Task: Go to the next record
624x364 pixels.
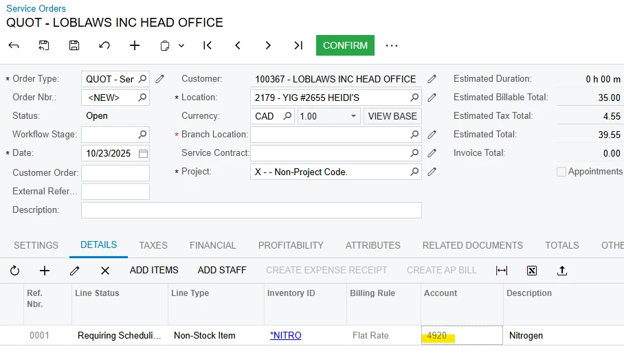Action: coord(268,45)
